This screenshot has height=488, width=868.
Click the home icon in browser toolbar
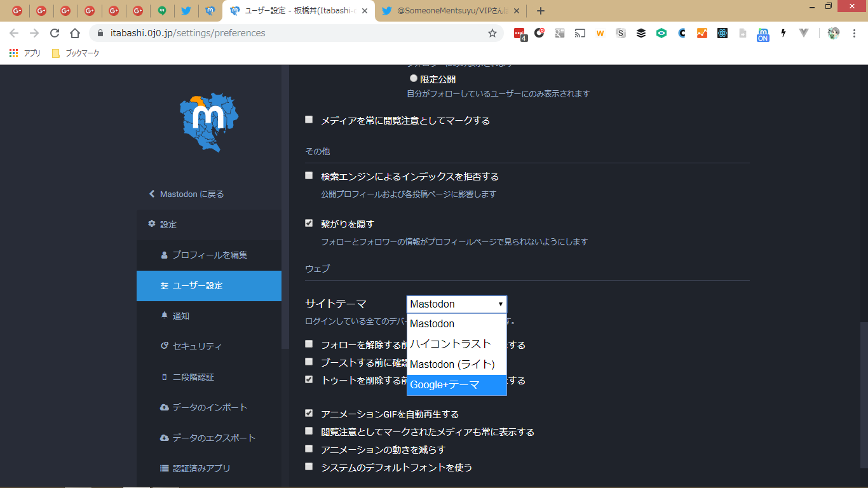point(75,33)
